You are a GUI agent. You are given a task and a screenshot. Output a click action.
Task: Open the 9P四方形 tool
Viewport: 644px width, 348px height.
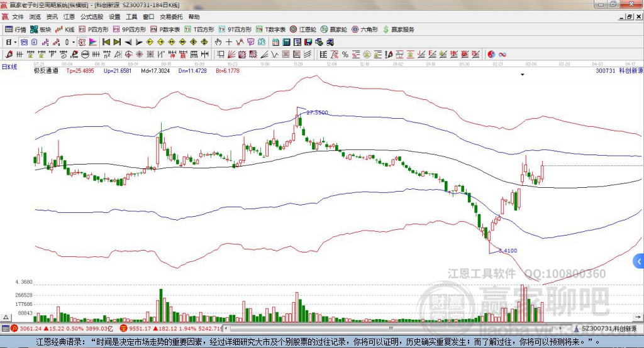(130, 30)
